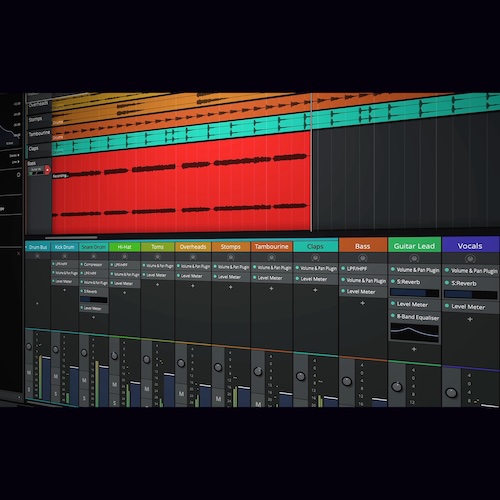This screenshot has width=500, height=500.
Task: Click the horizontal scrollbar below Bass track
Action: [x=71, y=238]
